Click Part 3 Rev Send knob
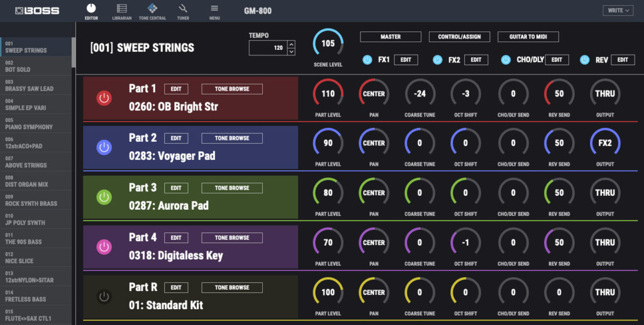 [x=559, y=193]
